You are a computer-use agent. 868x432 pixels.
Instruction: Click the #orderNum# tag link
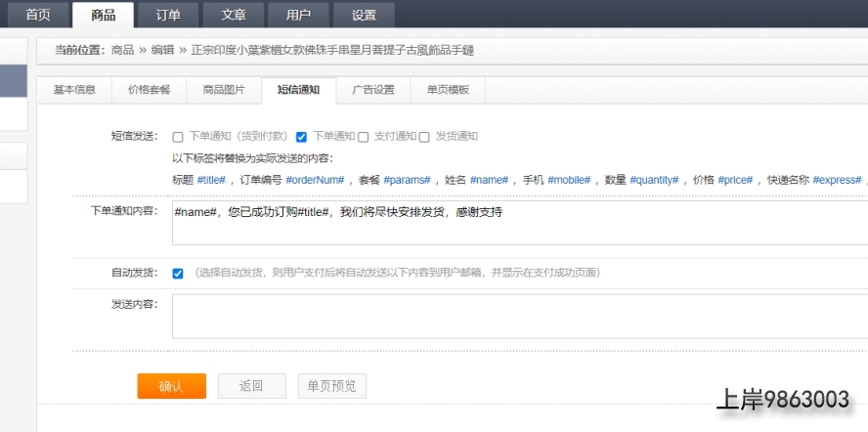coord(315,180)
